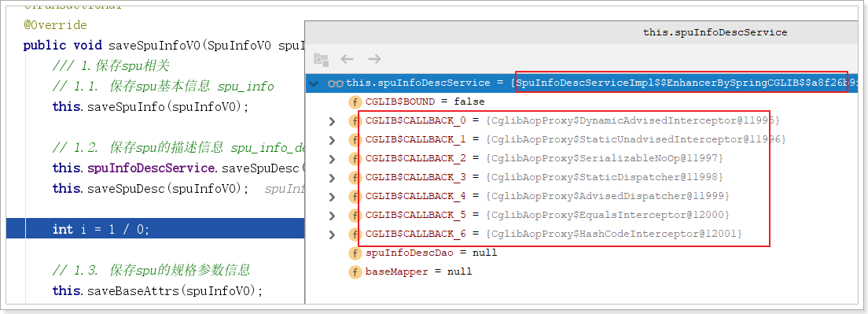Select EqualsInterceptor@12000 value text
868x314 pixels.
click(607, 216)
